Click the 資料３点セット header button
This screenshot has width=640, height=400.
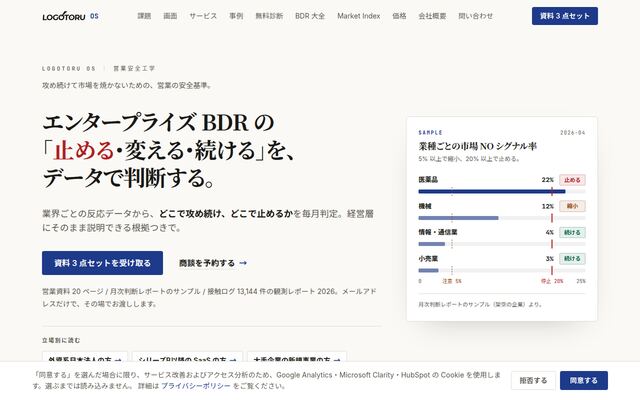(564, 16)
